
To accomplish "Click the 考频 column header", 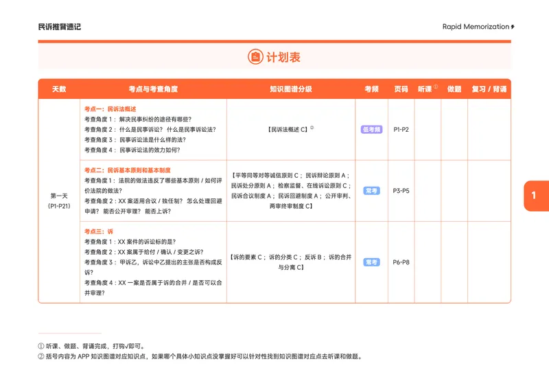I will pos(371,89).
